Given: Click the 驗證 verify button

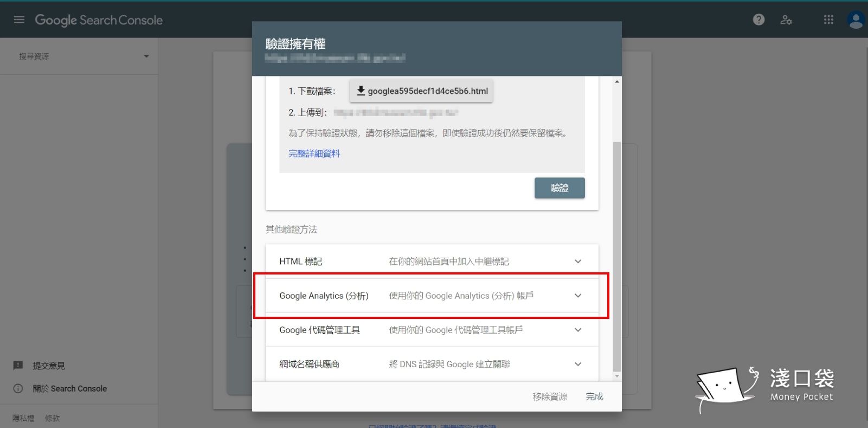Looking at the screenshot, I should [560, 188].
